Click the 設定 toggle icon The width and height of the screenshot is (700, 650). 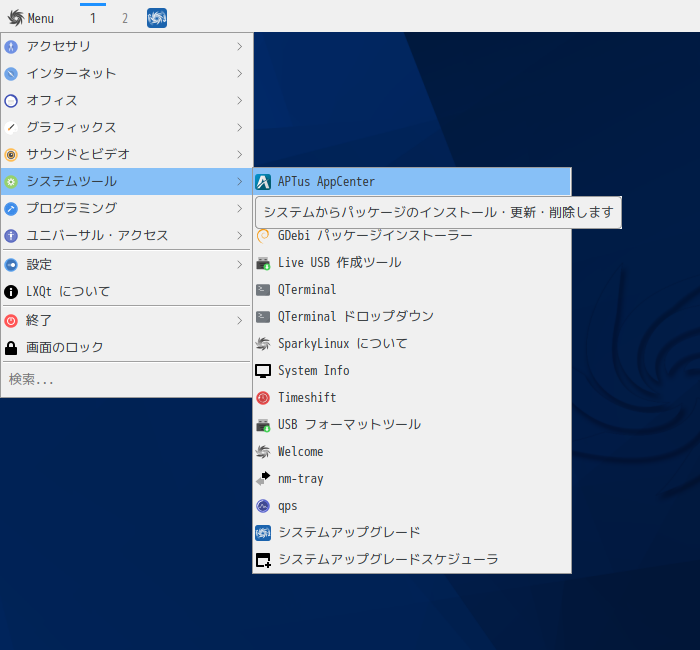pos(11,265)
